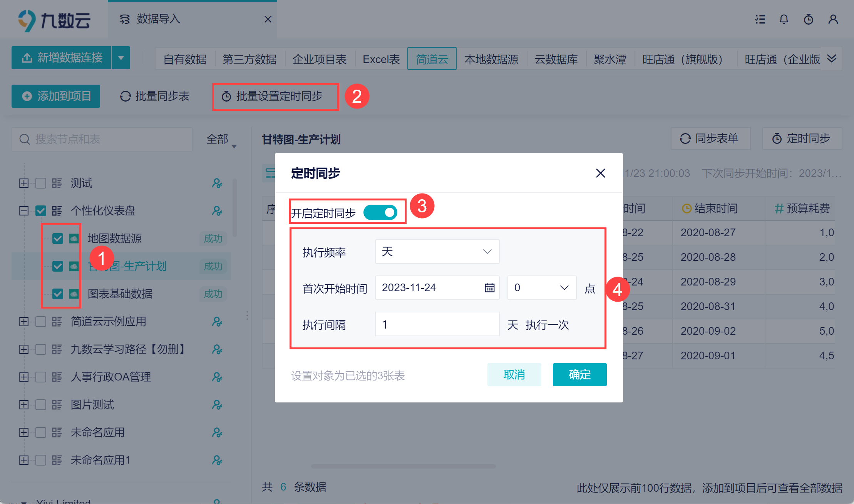Click permission icon beside 图片测试 node
The height and width of the screenshot is (504, 854).
click(x=217, y=405)
